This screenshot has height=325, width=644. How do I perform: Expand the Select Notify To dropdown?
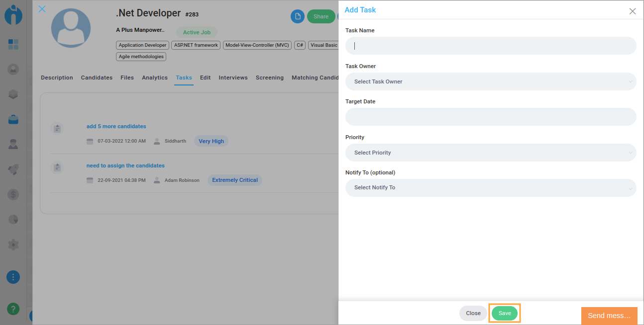(490, 188)
